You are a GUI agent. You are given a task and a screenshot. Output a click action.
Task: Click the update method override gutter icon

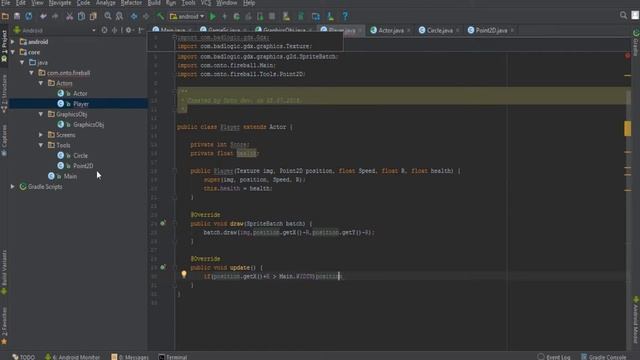(x=163, y=267)
